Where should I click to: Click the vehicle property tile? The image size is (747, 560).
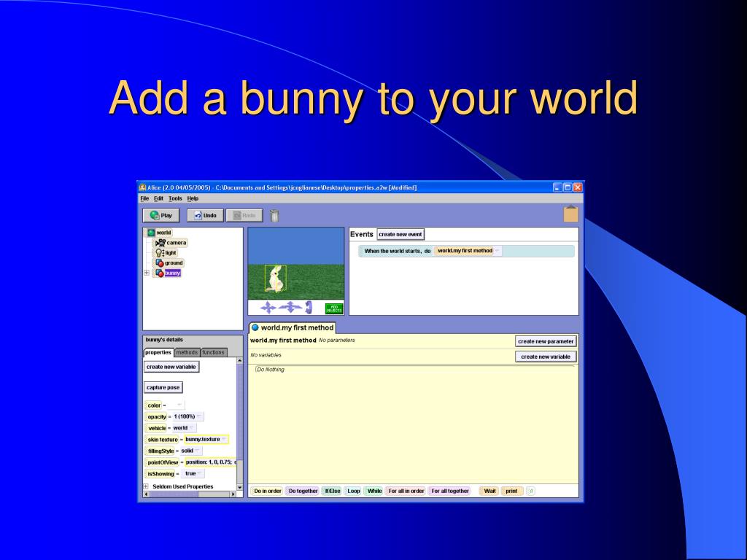(x=157, y=428)
